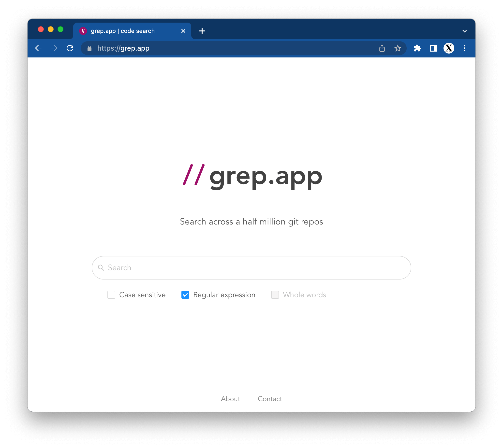Click the grep.app search icon

(x=101, y=267)
